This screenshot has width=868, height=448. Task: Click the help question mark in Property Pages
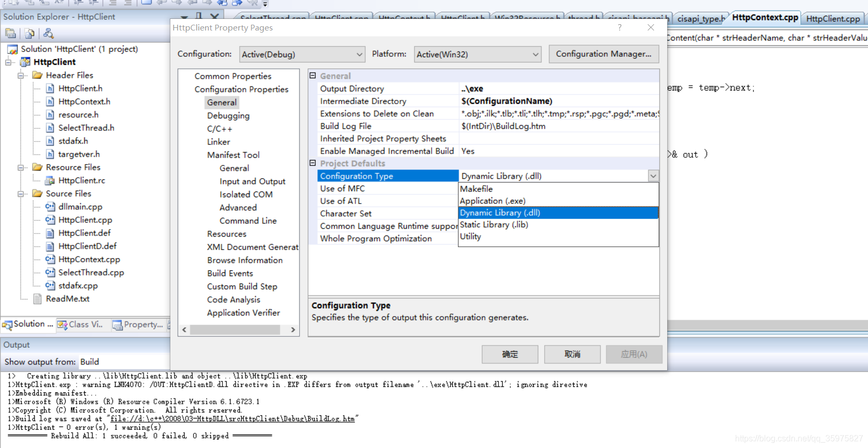tap(620, 27)
